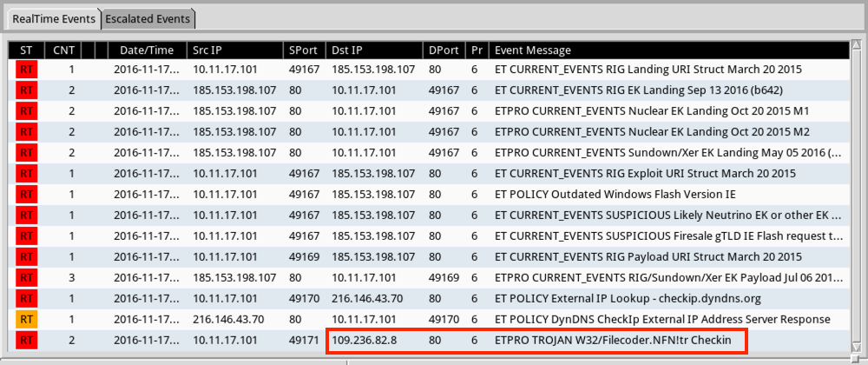Click the Date/Time column header

tap(146, 50)
